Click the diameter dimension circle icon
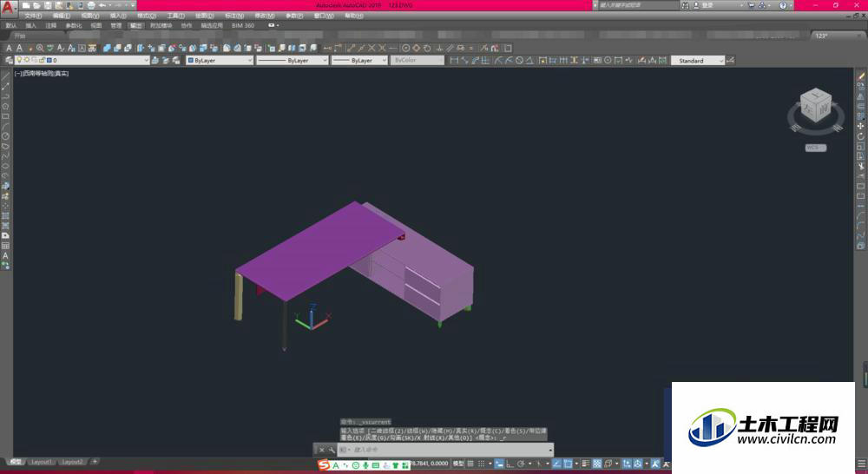This screenshot has height=474, width=868. [x=520, y=61]
